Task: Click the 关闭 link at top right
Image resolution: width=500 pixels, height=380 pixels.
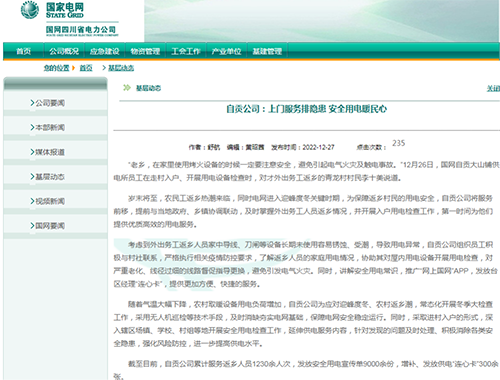Action: click(x=493, y=88)
